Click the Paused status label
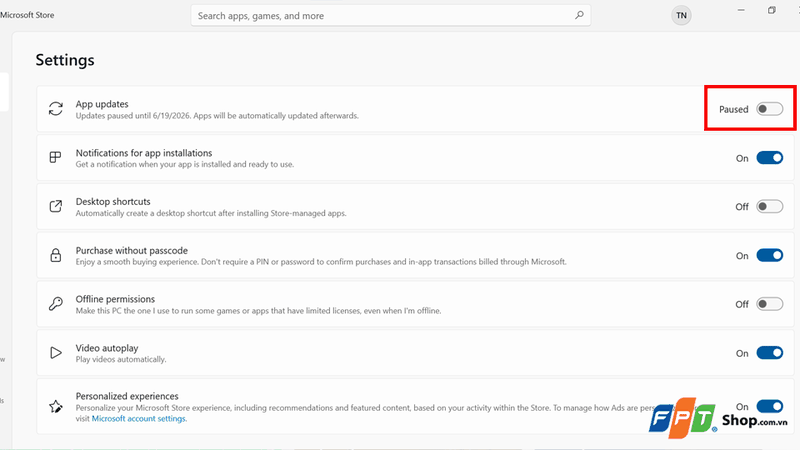The image size is (800, 450). pos(734,109)
